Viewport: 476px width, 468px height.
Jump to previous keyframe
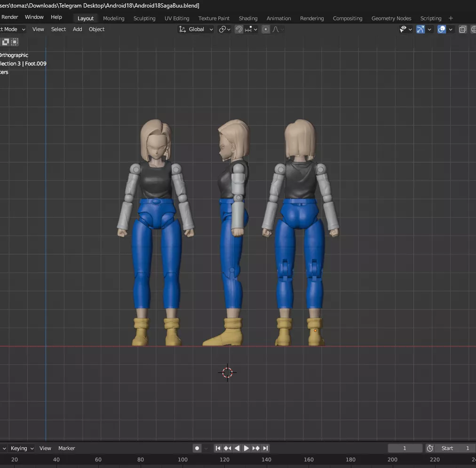click(x=227, y=448)
